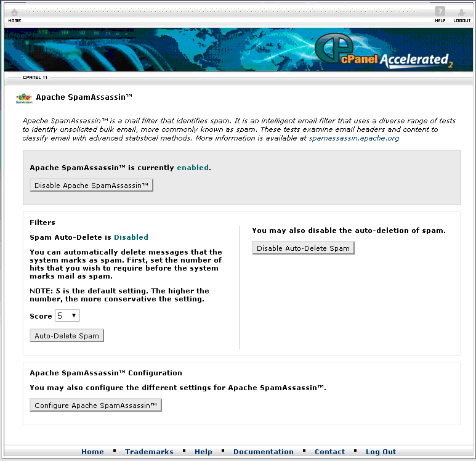The image size is (476, 461).
Task: Open the footer Help link
Action: [x=203, y=452]
